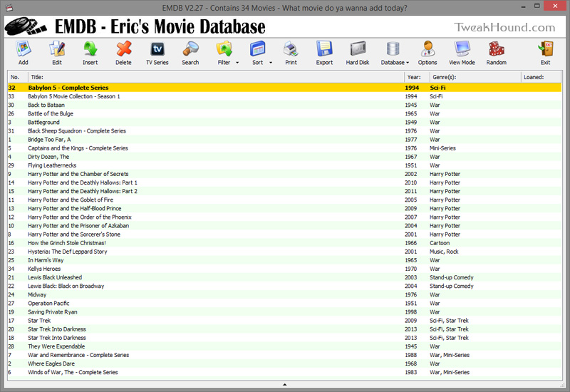This screenshot has width=570, height=392.
Task: Select Babylon 5 - Complete Series row
Action: click(284, 88)
